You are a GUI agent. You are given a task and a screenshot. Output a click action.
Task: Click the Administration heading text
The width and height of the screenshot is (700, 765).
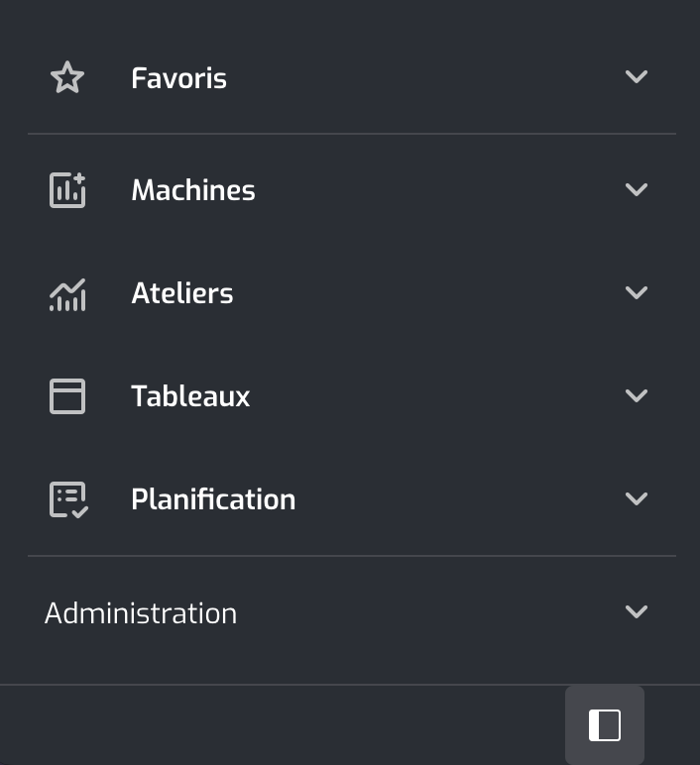point(141,613)
